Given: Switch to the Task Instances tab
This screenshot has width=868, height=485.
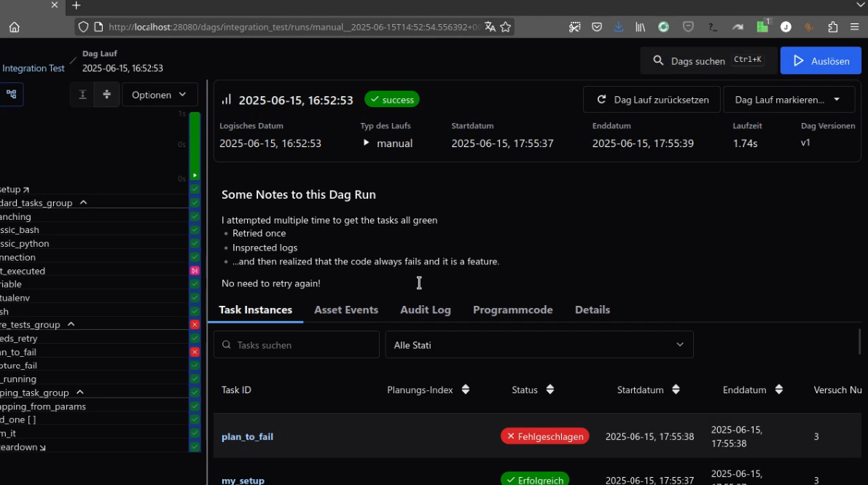Looking at the screenshot, I should (255, 310).
